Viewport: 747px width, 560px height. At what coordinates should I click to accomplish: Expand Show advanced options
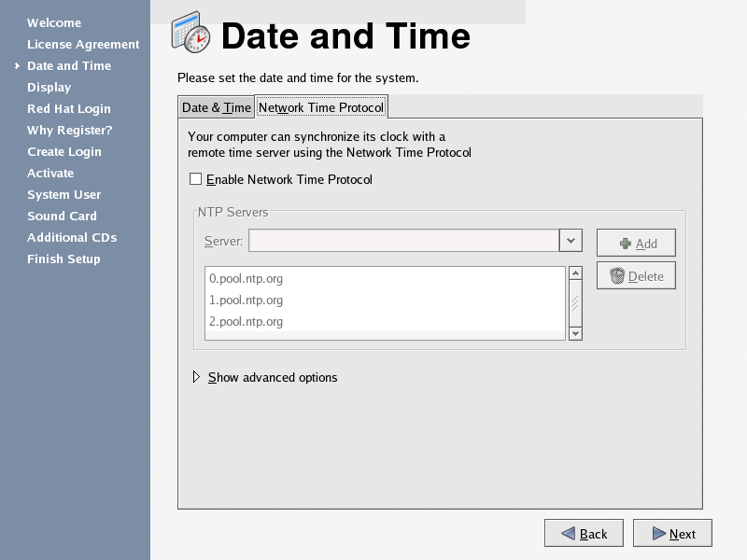click(x=196, y=377)
